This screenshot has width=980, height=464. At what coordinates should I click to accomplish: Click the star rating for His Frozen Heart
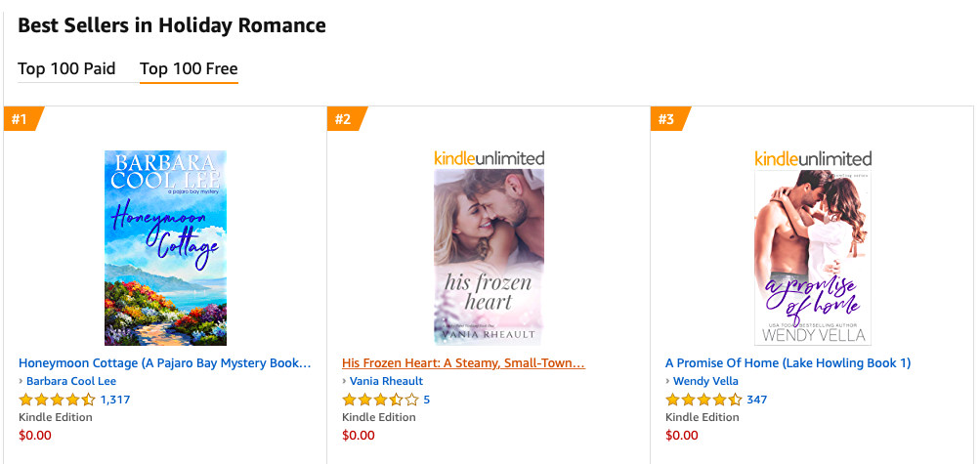[x=380, y=400]
